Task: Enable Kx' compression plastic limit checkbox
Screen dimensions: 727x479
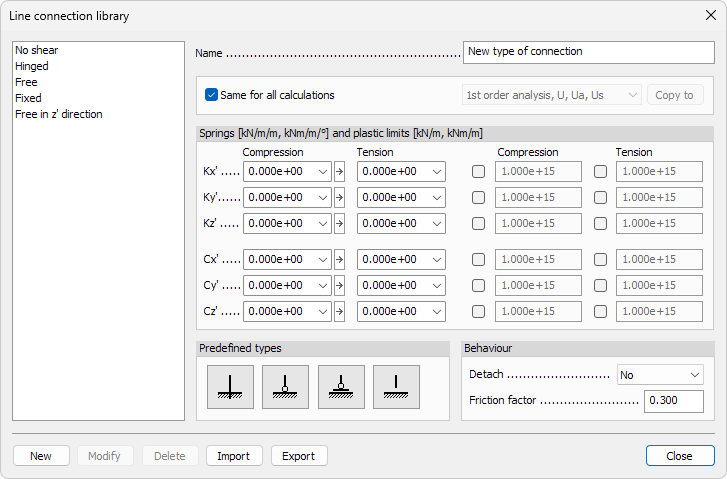Action: point(478,172)
